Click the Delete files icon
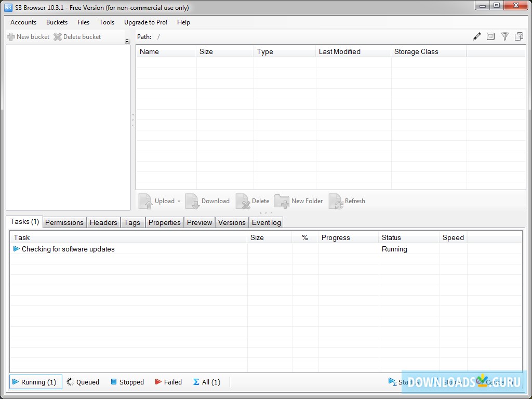532x399 pixels. (243, 201)
